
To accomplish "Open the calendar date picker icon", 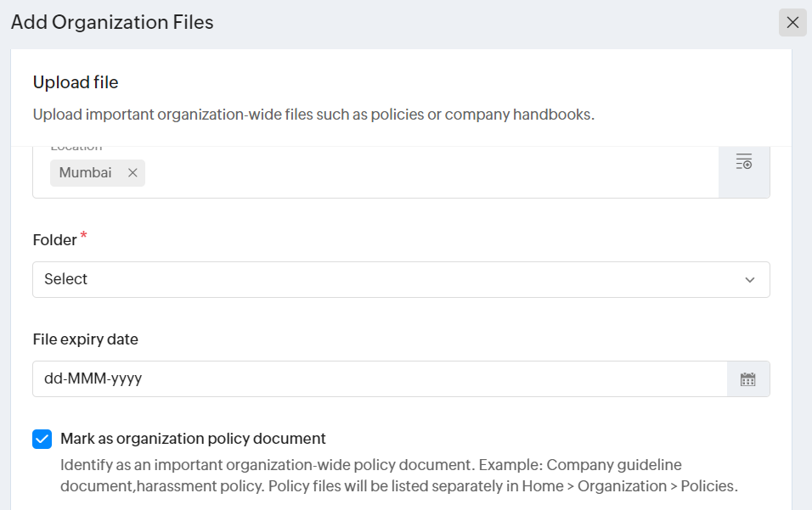I will click(x=747, y=379).
